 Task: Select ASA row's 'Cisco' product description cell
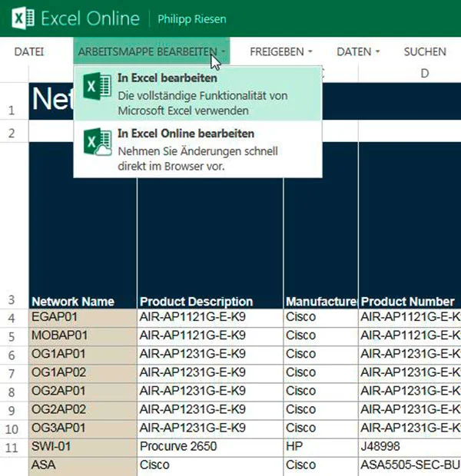210,466
